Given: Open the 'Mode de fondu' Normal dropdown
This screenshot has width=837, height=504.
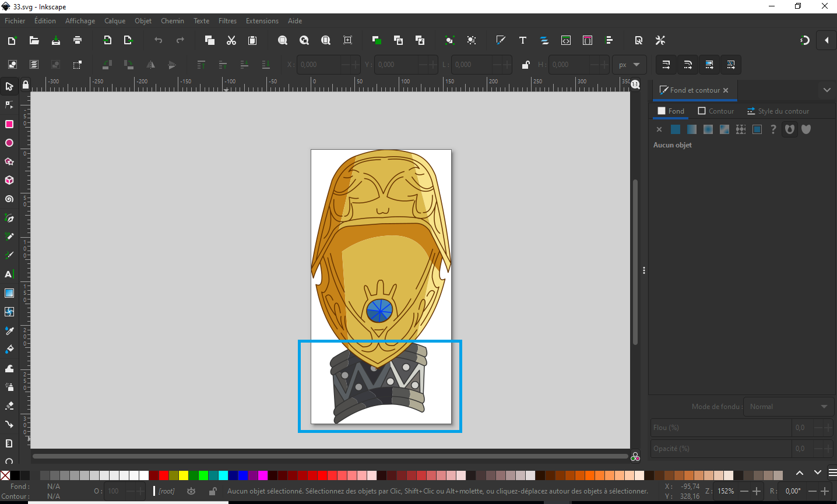Looking at the screenshot, I should 788,407.
